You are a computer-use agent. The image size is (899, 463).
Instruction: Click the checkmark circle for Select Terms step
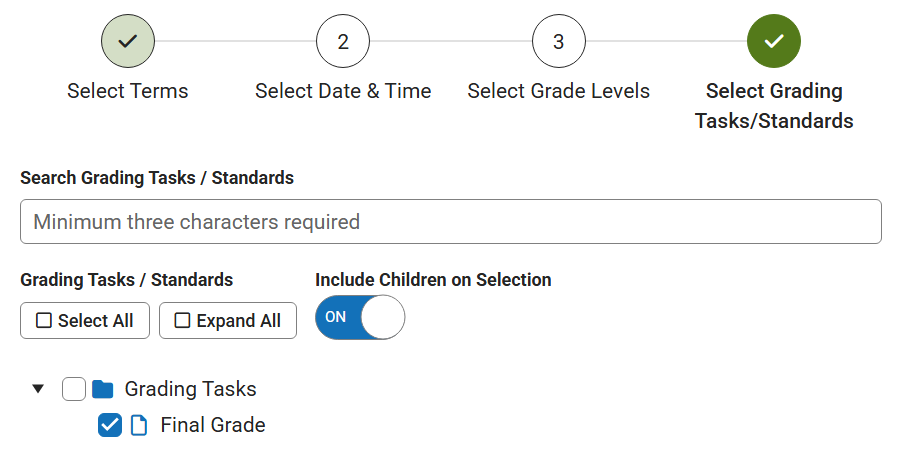click(x=128, y=42)
